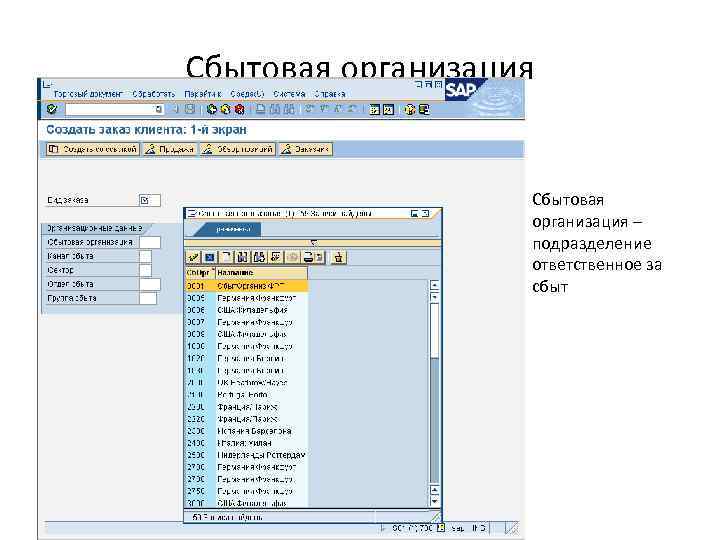The height and width of the screenshot is (540, 720).
Task: Expand the status bar triangle at bottom
Action: (x=382, y=528)
